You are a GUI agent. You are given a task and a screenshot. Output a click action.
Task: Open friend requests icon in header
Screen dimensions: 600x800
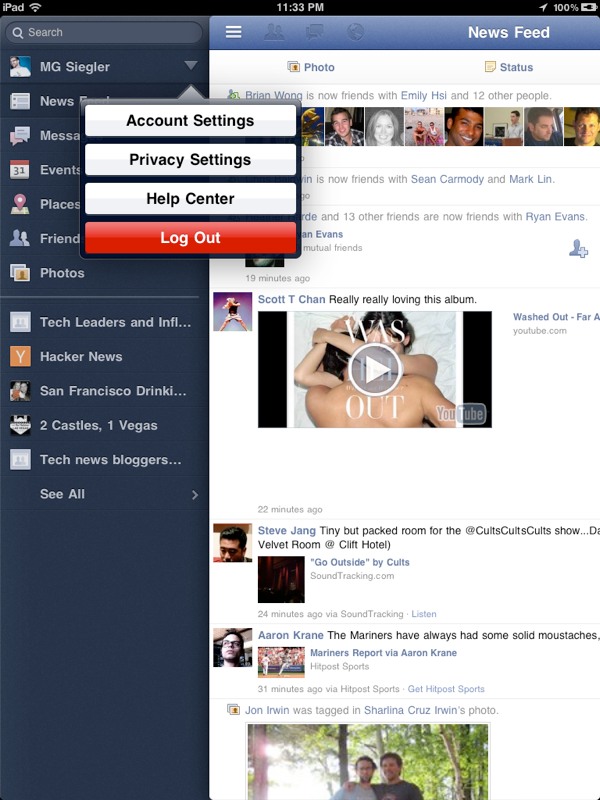(x=274, y=32)
